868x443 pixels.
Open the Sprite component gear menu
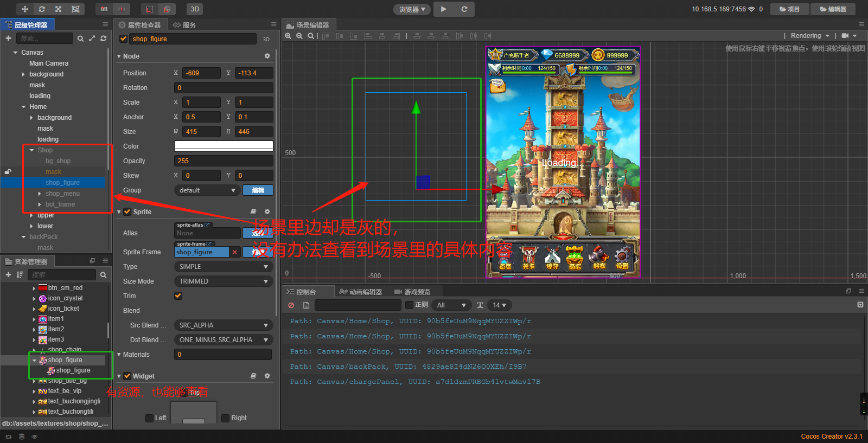coord(267,211)
